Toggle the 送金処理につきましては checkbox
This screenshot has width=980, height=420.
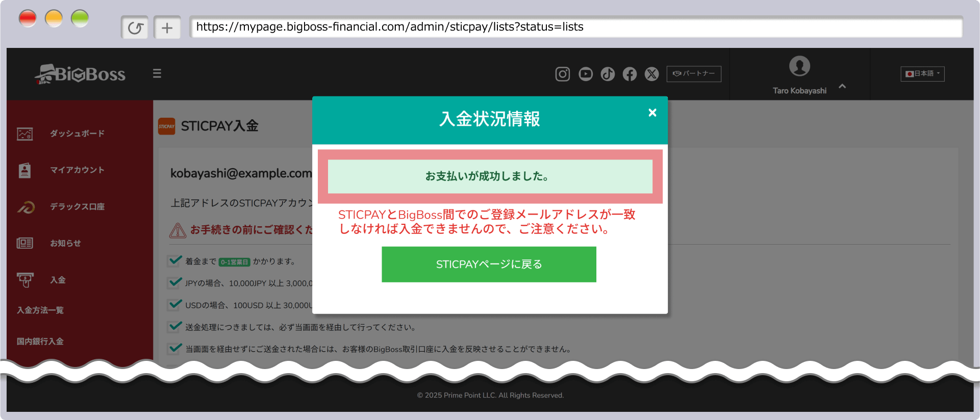coord(175,327)
